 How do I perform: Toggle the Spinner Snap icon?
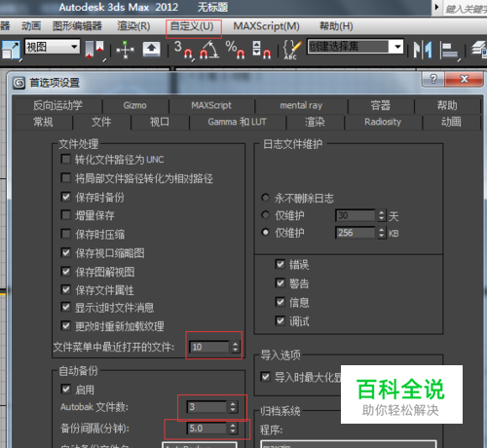261,50
